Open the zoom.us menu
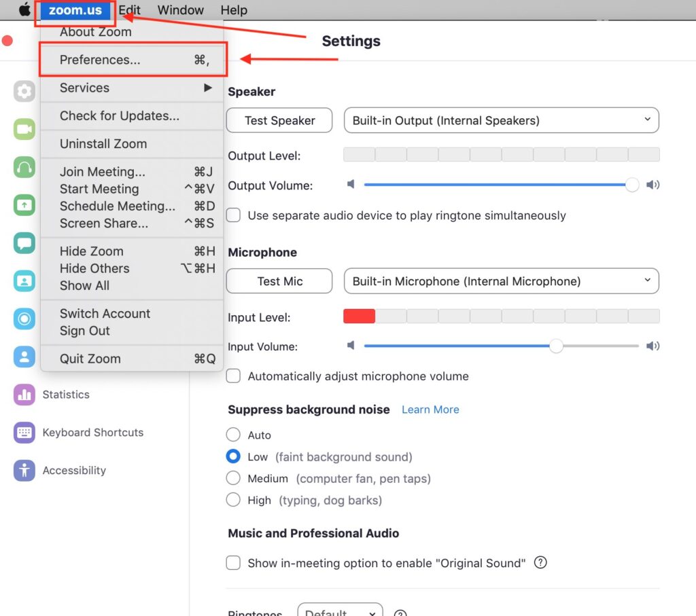 point(75,10)
